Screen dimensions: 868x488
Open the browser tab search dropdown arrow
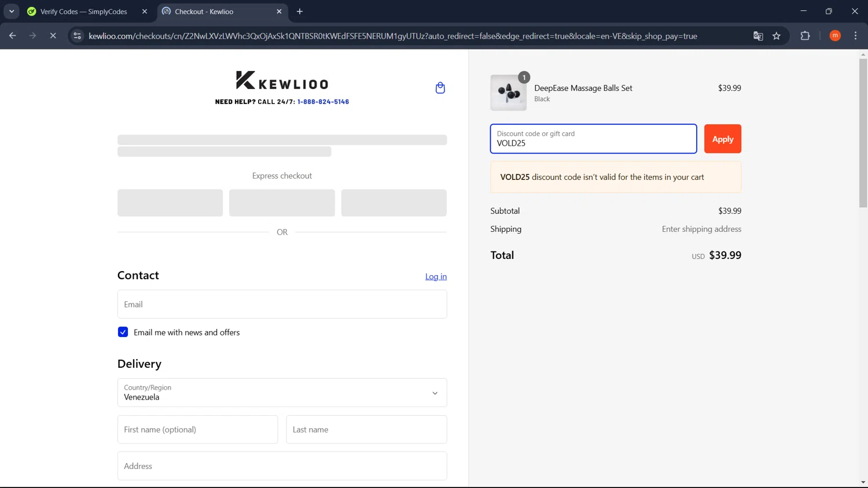click(12, 12)
